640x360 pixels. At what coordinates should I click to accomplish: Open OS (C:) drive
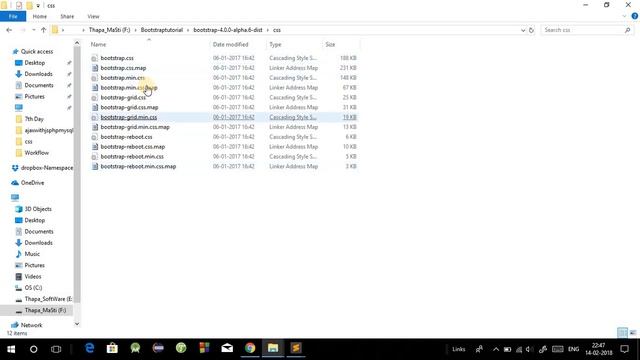coord(33,288)
